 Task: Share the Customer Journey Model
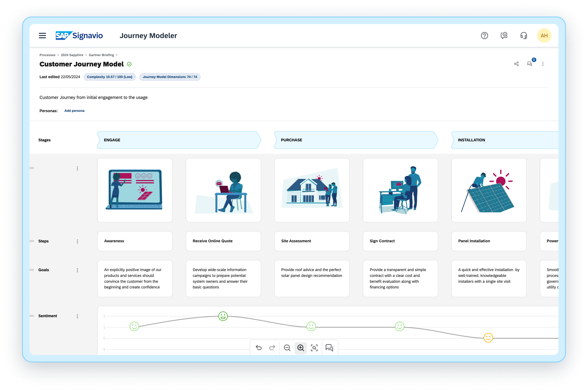point(516,64)
